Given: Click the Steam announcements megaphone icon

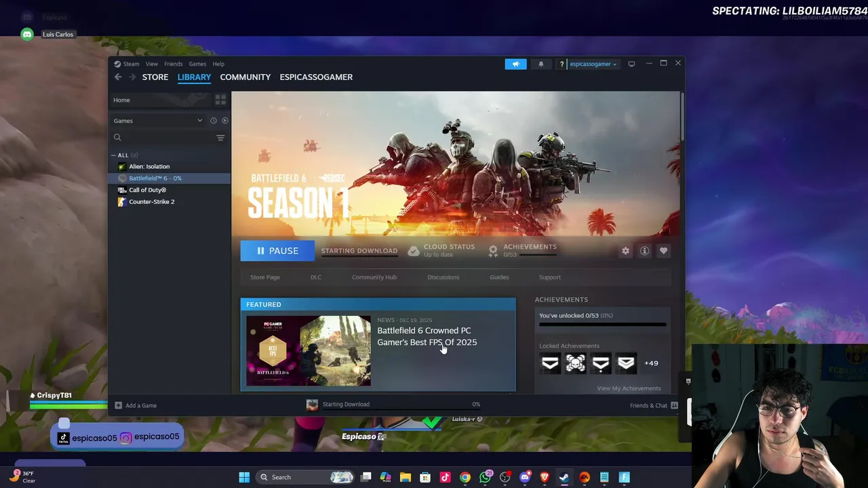Looking at the screenshot, I should tap(515, 64).
